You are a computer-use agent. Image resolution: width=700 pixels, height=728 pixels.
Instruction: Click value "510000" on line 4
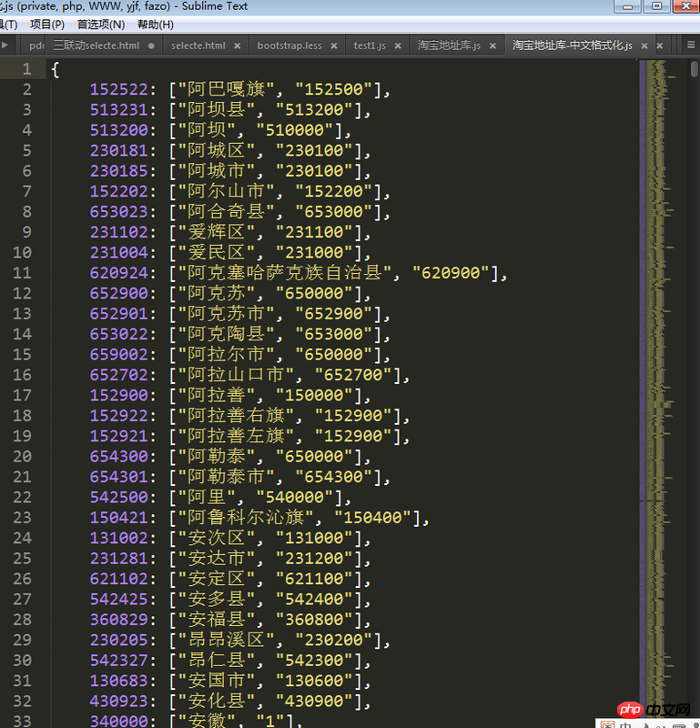point(295,130)
